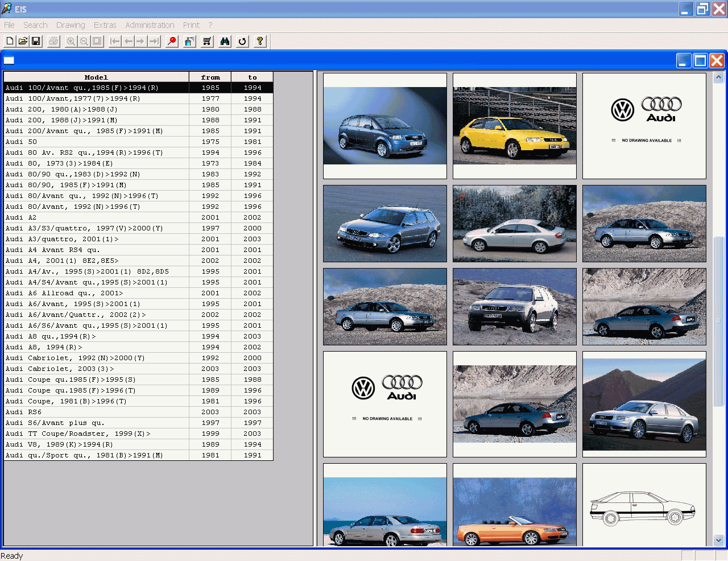
Task: Go to the first page arrow icon
Action: coord(115,41)
